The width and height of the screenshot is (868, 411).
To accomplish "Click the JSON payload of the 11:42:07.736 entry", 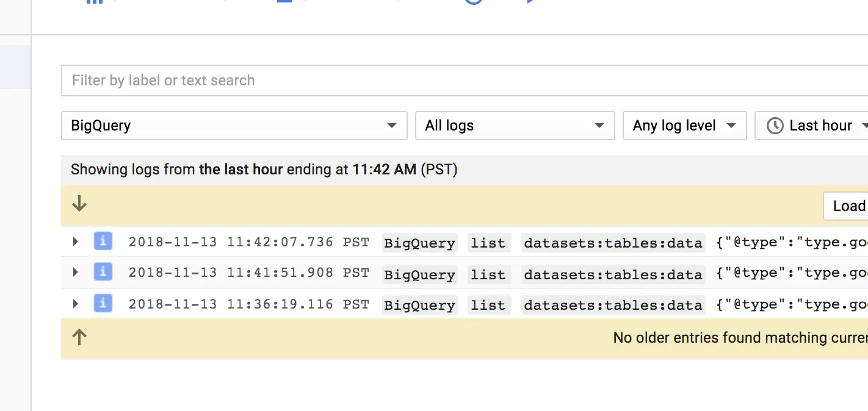I will click(791, 243).
